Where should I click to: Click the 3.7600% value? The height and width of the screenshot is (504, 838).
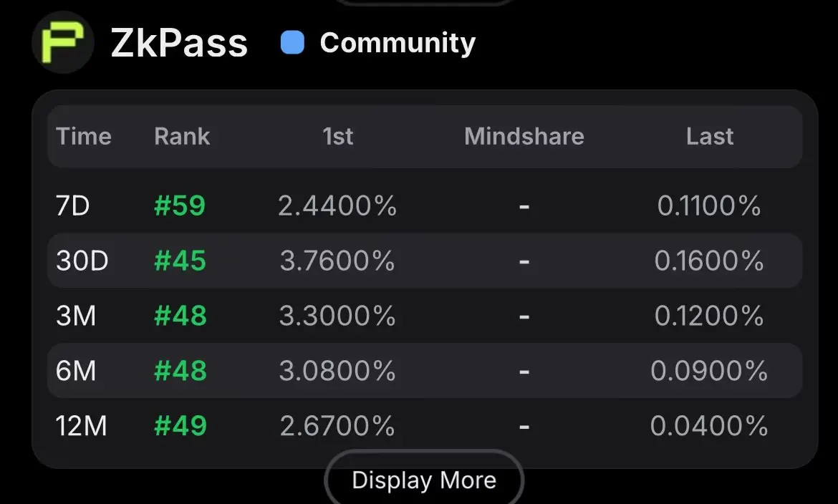point(337,261)
